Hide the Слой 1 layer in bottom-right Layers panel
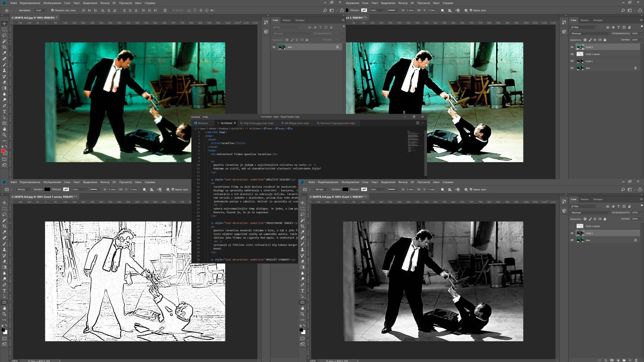Screen dimensions: 644x362 pyautogui.click(x=572, y=233)
